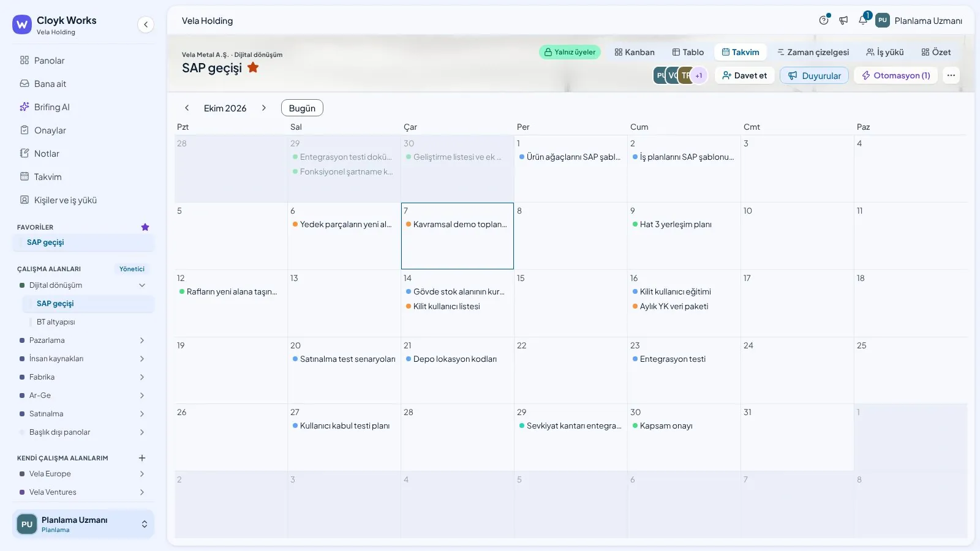Expand the Pazarlama workspace
The width and height of the screenshot is (980, 551).
[x=142, y=340]
